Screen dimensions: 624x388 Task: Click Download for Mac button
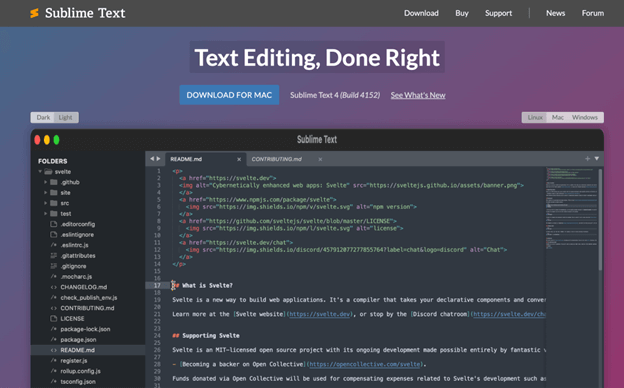229,95
